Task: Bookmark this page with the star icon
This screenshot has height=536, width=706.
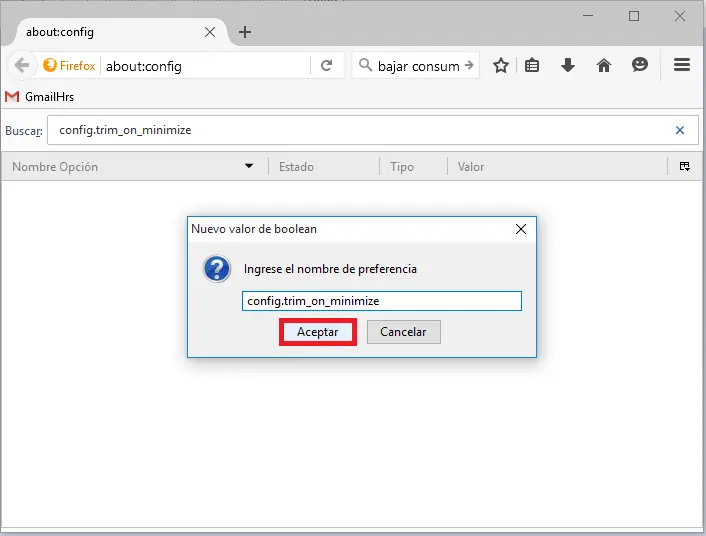Action: pos(501,66)
